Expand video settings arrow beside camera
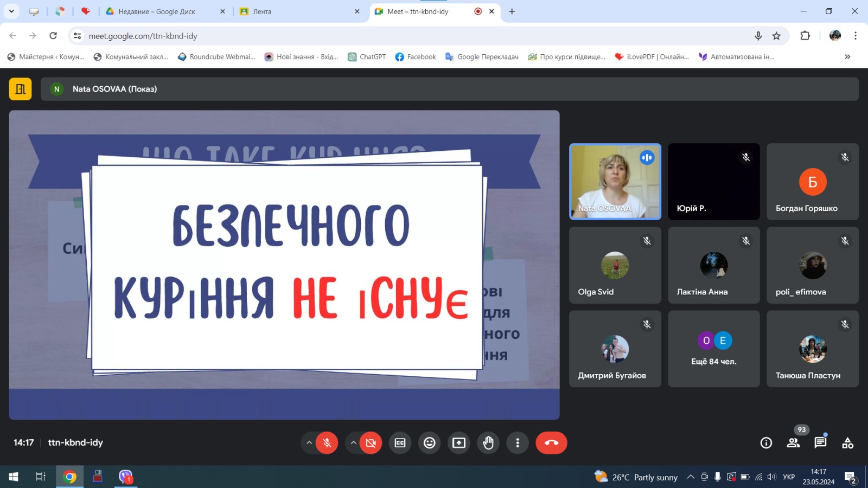Viewport: 868px width, 488px height. point(353,443)
